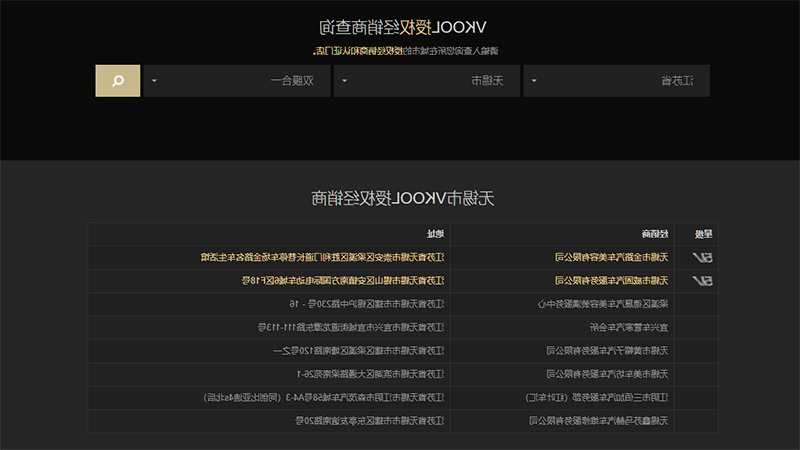This screenshot has height=450, width=800.
Task: Click the 星级 column header
Action: (x=704, y=234)
